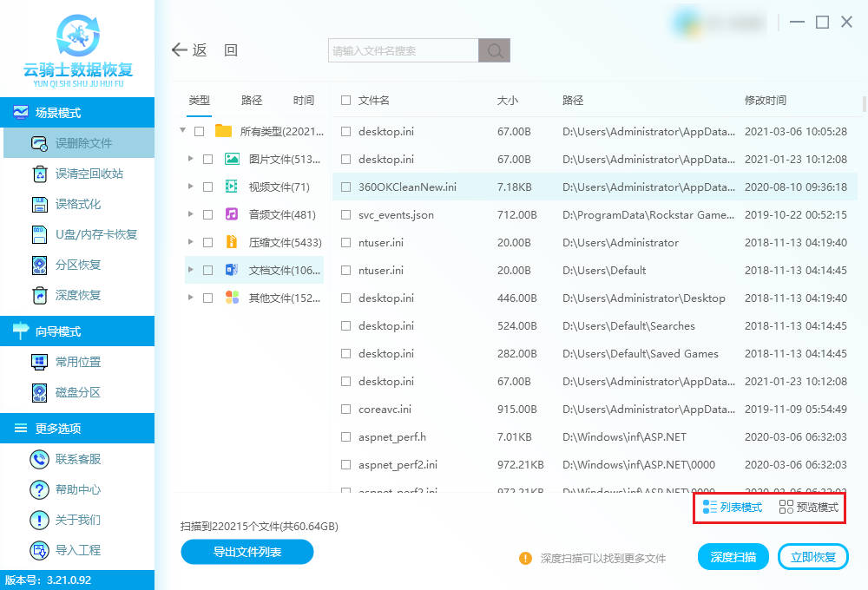The image size is (868, 590).
Task: Click the 压缩文件 zip icon
Action: coord(232,242)
